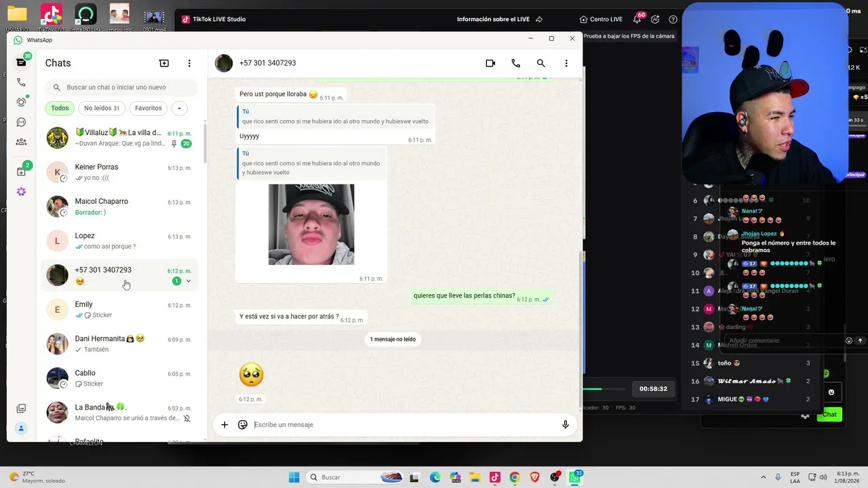Select the No leídos 31 filter
The width and height of the screenshot is (868, 488).
click(x=102, y=108)
